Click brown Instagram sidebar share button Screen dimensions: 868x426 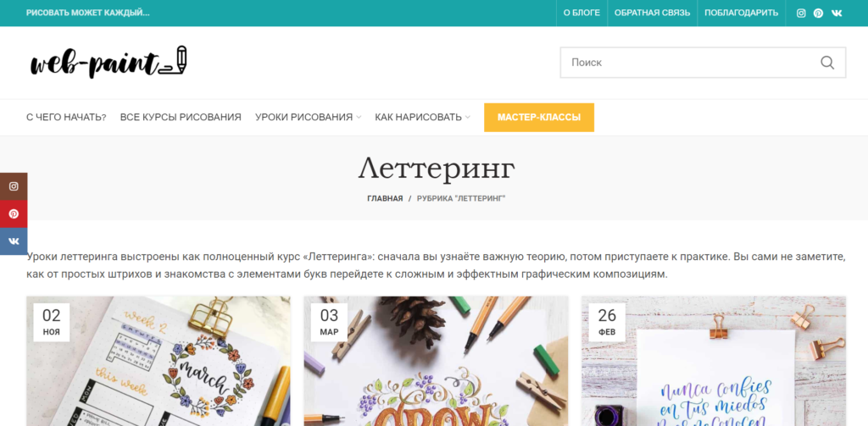coord(14,186)
